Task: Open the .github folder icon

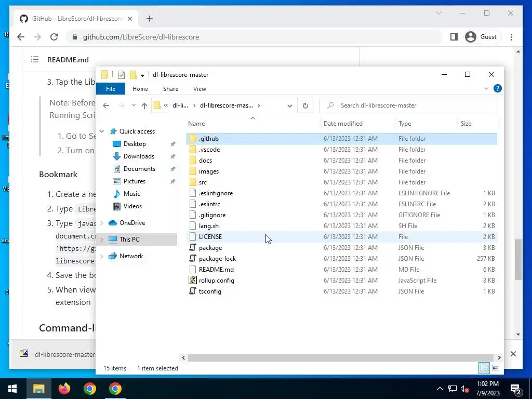Action: [x=193, y=138]
